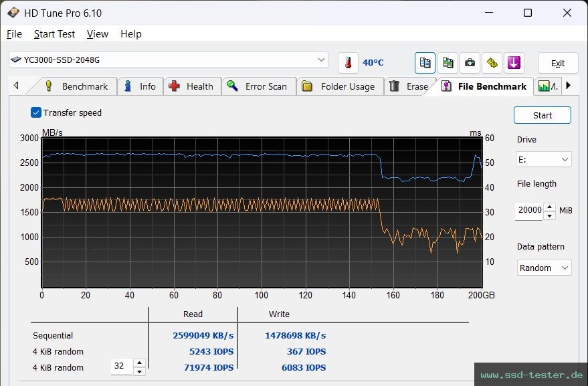Click the yellow hands donation icon
Viewport: 588px width, 386px height.
492,62
